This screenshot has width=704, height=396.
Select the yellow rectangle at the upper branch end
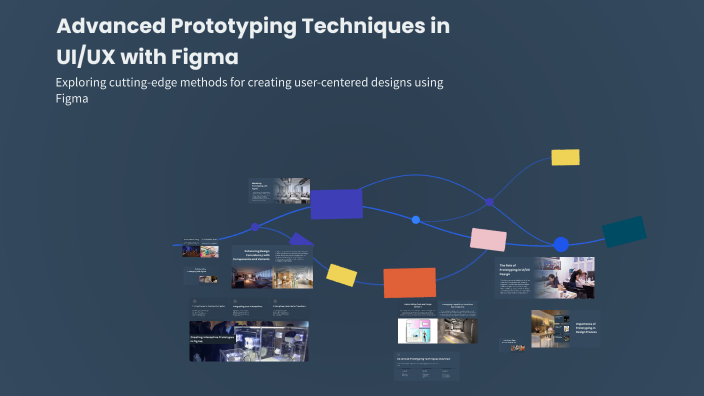[x=565, y=157]
